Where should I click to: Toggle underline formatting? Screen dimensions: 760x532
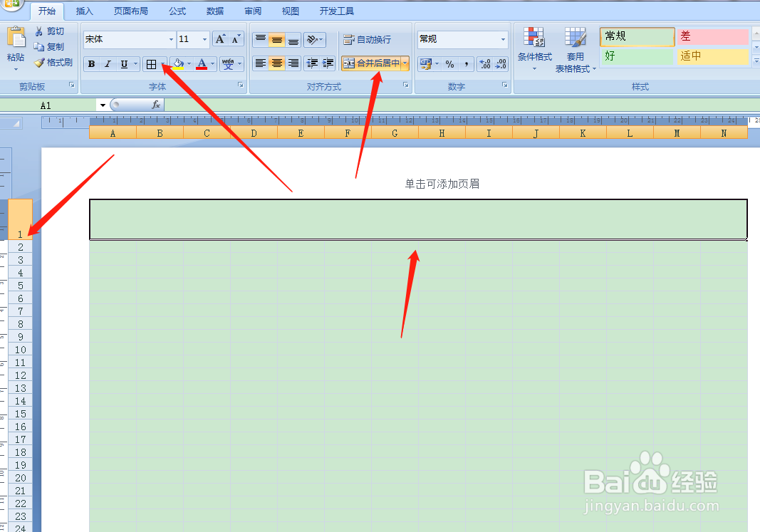click(x=124, y=64)
